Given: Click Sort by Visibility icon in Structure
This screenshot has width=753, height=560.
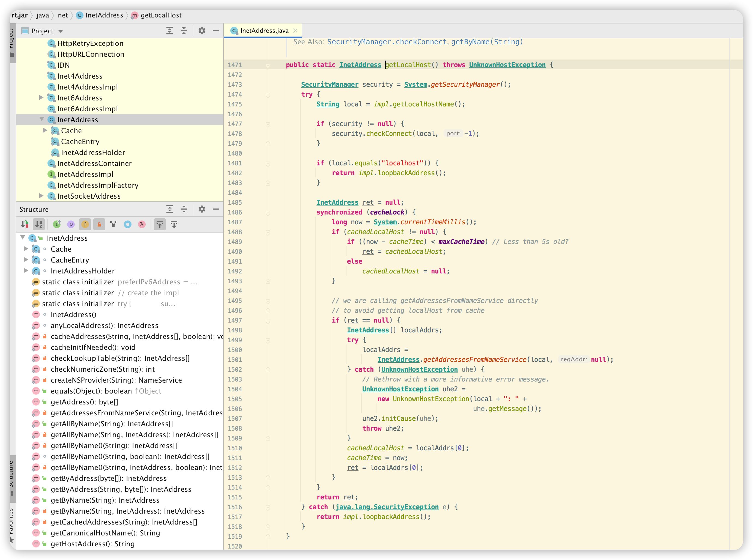Looking at the screenshot, I should point(25,224).
